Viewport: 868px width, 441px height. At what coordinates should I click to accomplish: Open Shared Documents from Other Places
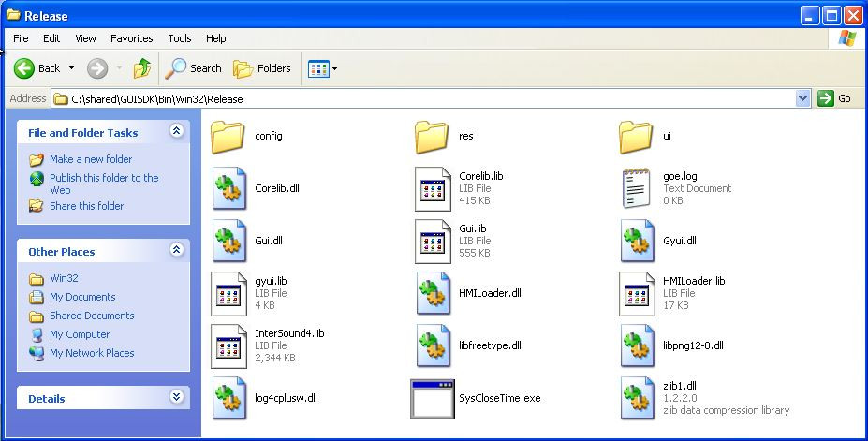coord(92,316)
